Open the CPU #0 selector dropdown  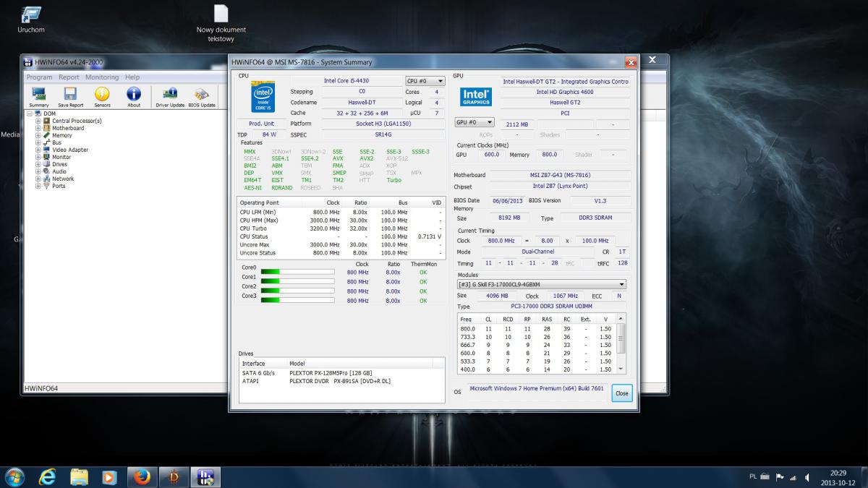tap(425, 81)
